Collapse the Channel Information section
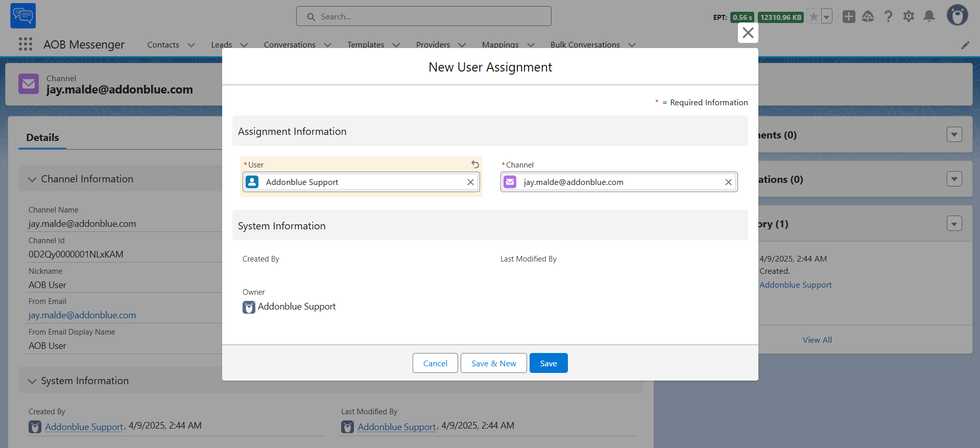Viewport: 980px width, 448px height. point(32,179)
